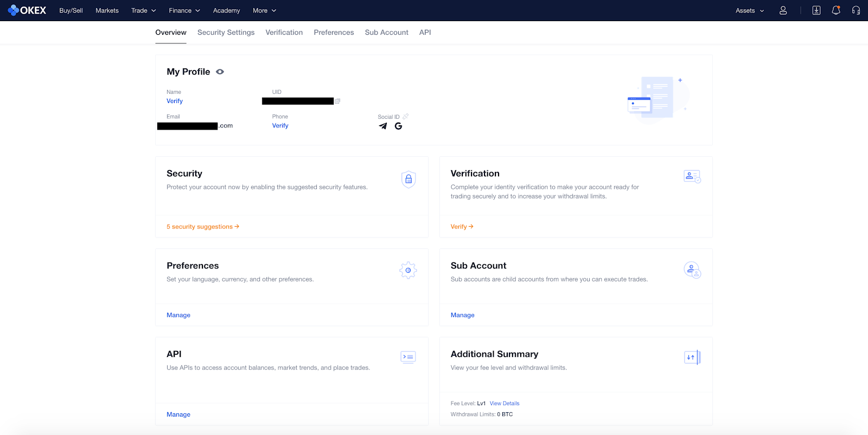
Task: Switch to Security Settings tab
Action: pos(226,33)
